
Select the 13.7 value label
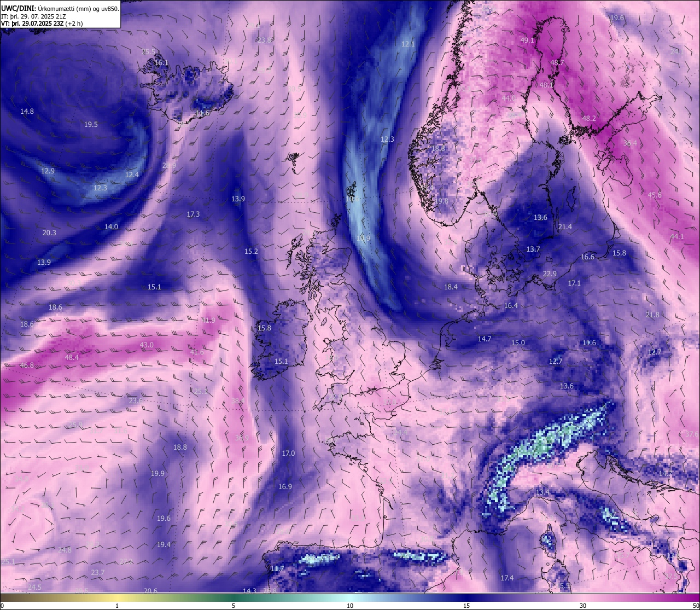pyautogui.click(x=533, y=249)
